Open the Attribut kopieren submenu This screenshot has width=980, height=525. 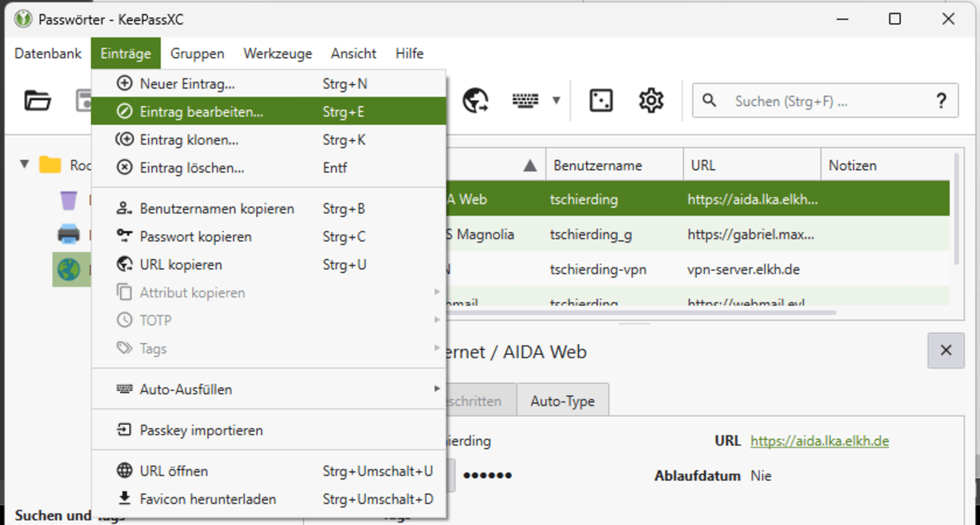click(268, 293)
